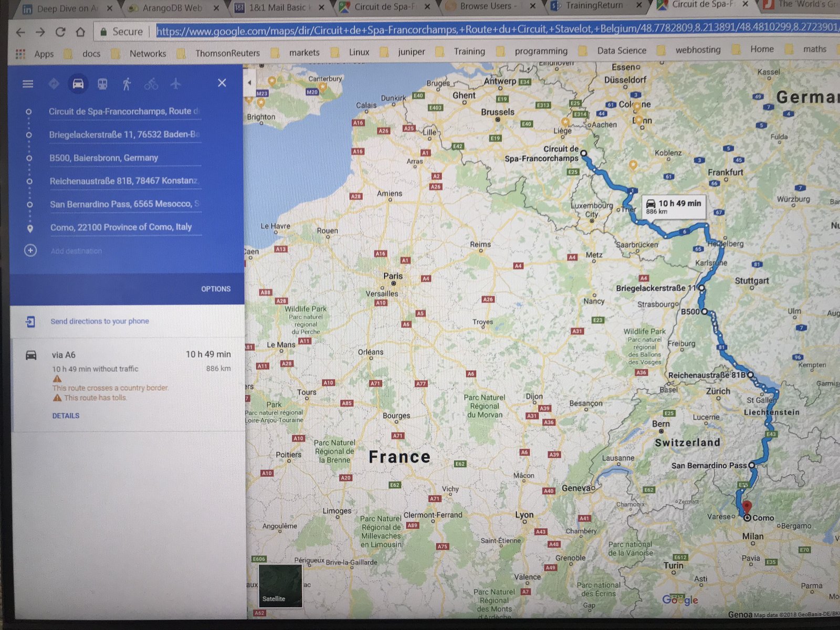Click the add destination plus icon
This screenshot has width=840, height=630.
30,251
